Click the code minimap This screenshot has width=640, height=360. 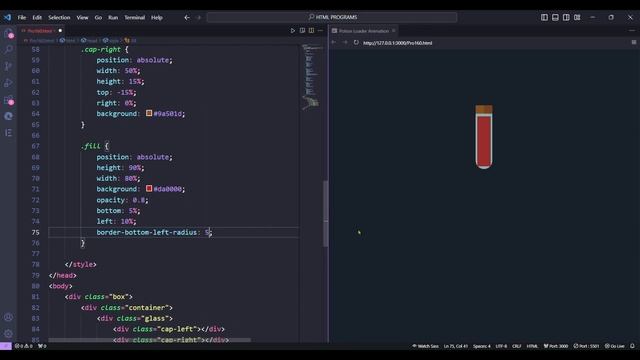coord(311,78)
